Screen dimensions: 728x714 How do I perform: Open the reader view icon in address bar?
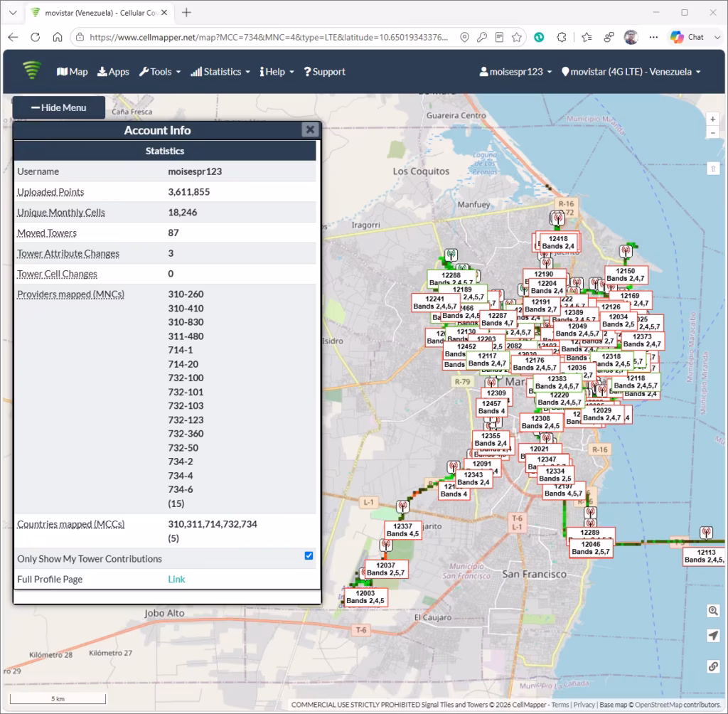tap(500, 37)
